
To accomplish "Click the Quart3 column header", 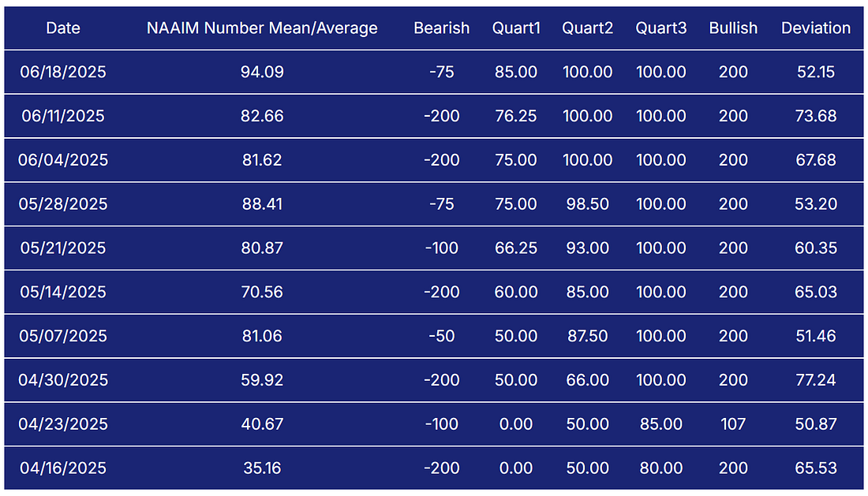I will 660,28.
